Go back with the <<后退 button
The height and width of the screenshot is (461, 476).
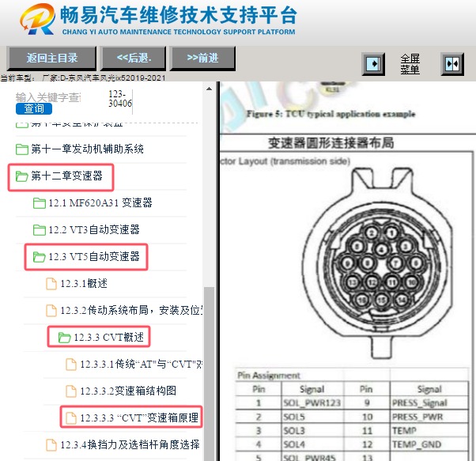point(134,58)
